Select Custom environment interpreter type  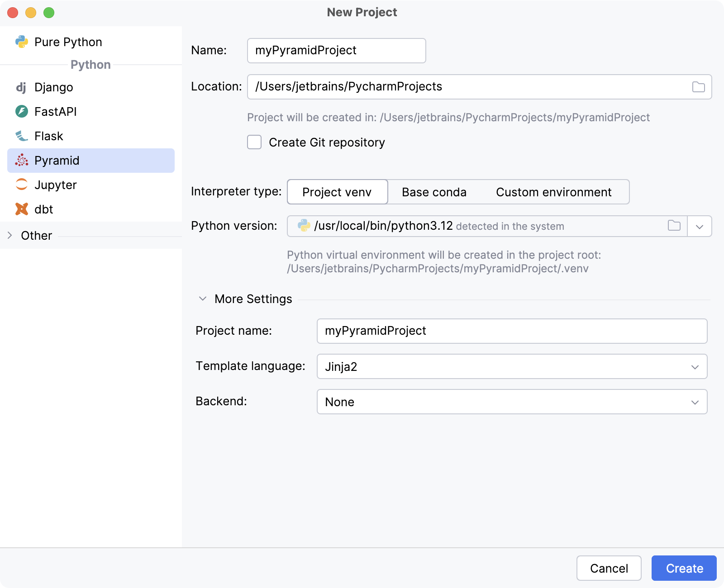click(x=553, y=192)
